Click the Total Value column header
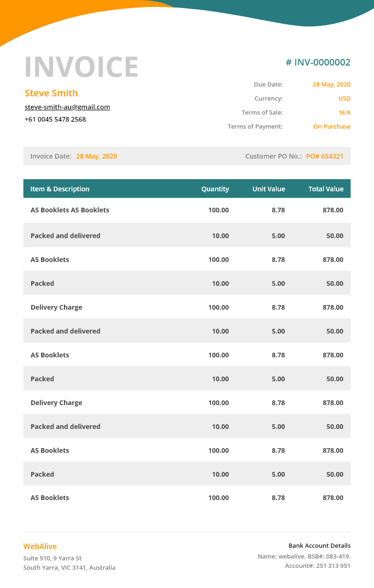Screen dimensions: 374x588 (x=326, y=189)
